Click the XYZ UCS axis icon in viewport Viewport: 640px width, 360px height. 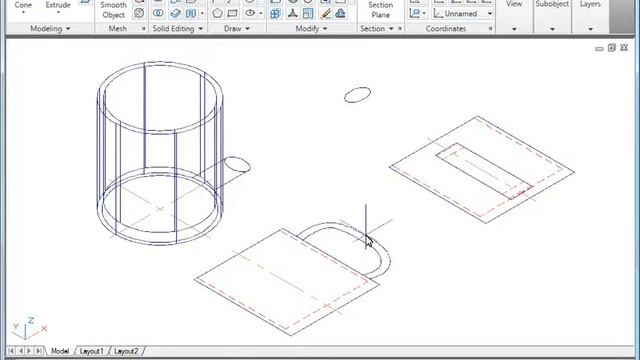pos(29,328)
